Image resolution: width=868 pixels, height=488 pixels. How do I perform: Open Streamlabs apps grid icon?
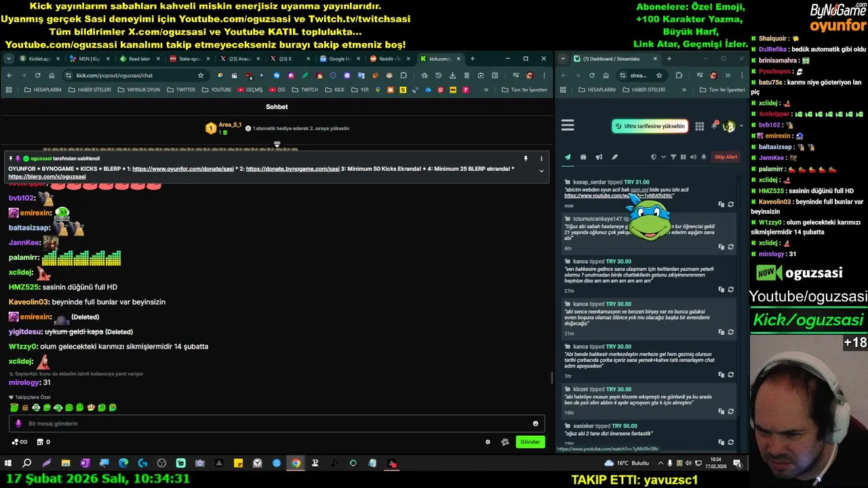(700, 126)
